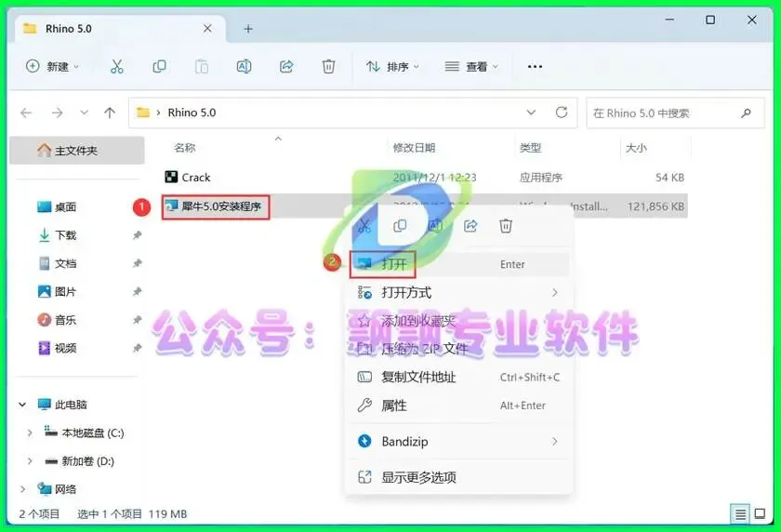This screenshot has height=532, width=781.
Task: Unpin 视频 using its pin icon
Action: (x=137, y=348)
